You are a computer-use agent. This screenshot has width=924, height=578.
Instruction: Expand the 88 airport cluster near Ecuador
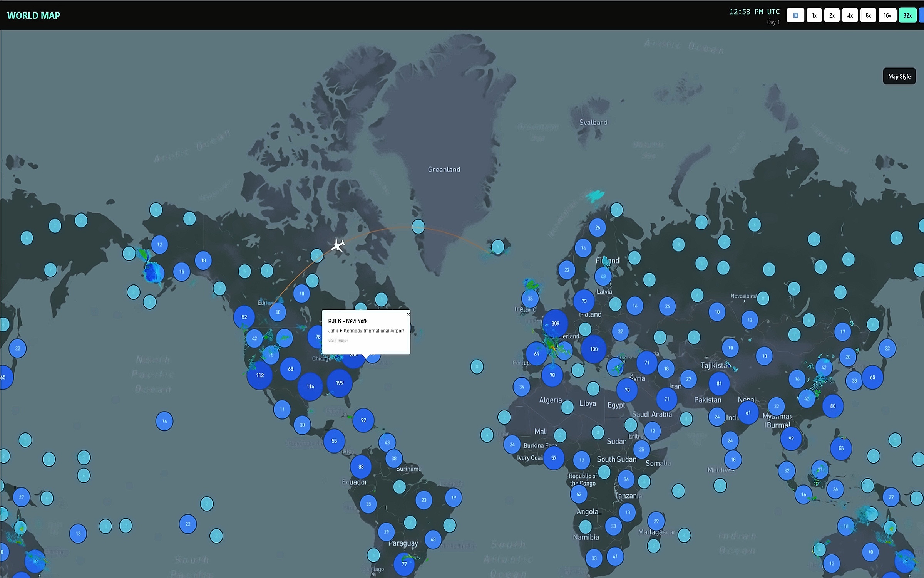coord(361,467)
